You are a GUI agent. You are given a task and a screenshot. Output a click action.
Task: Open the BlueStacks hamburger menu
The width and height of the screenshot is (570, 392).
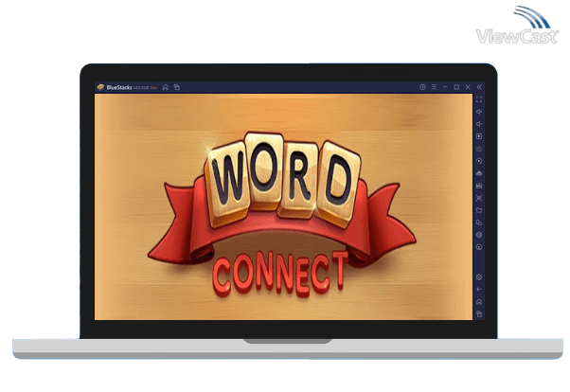(434, 87)
